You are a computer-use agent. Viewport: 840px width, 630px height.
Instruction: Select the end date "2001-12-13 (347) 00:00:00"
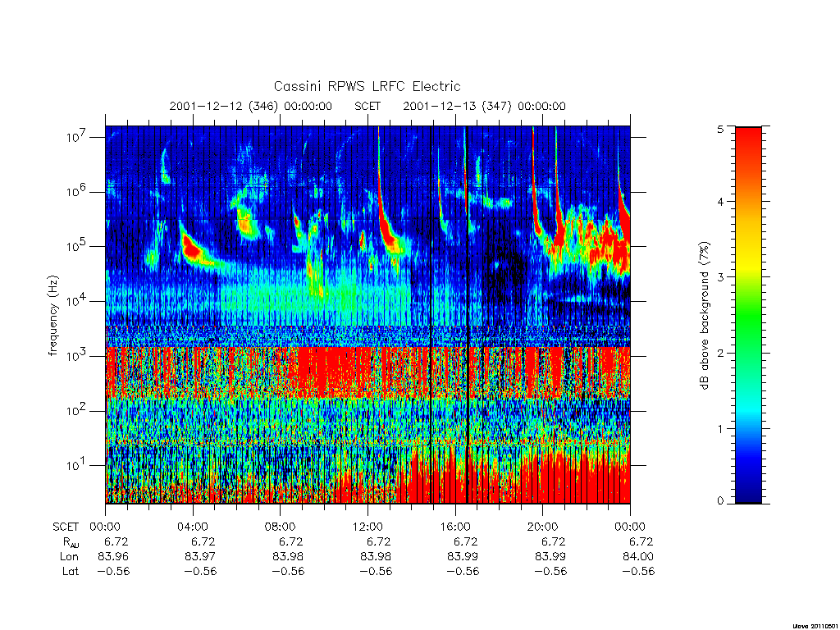484,106
